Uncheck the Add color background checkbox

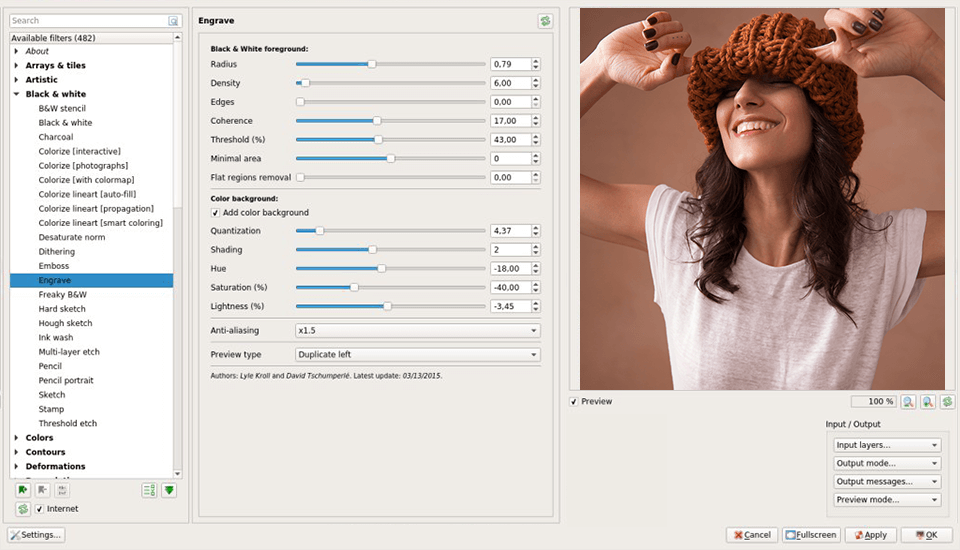215,213
